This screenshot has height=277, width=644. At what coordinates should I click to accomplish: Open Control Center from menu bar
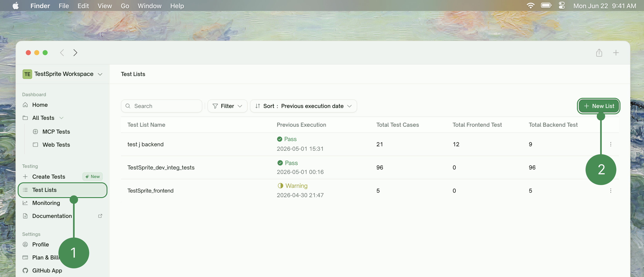tap(562, 6)
